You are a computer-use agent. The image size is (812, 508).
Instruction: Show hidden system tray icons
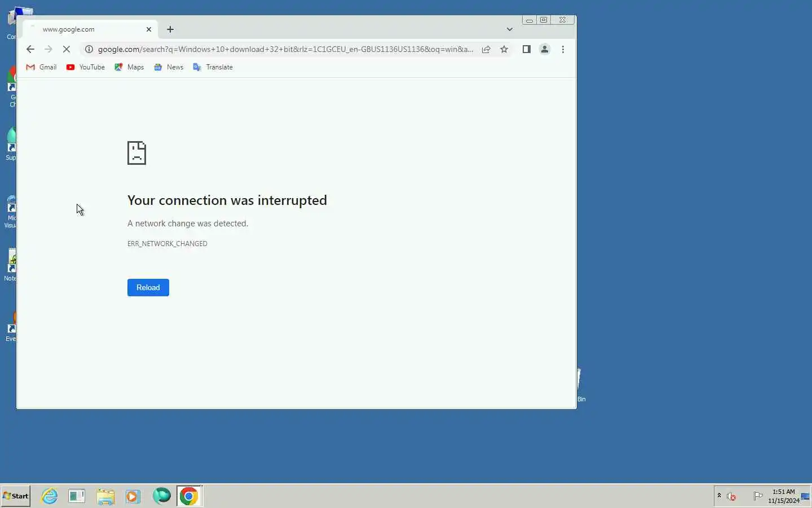click(x=719, y=496)
